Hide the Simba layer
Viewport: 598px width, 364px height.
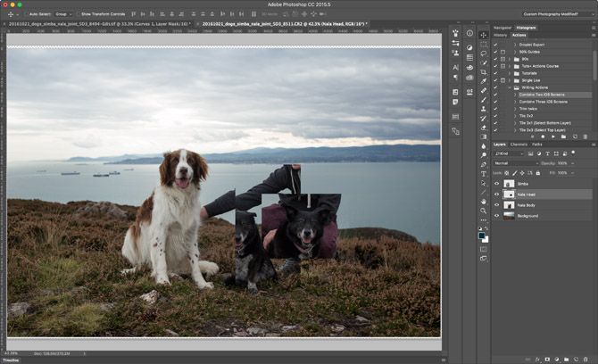pos(496,184)
